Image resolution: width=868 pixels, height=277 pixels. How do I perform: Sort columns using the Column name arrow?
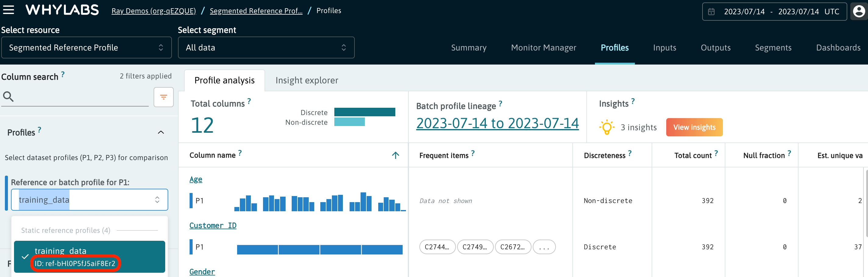(x=395, y=155)
